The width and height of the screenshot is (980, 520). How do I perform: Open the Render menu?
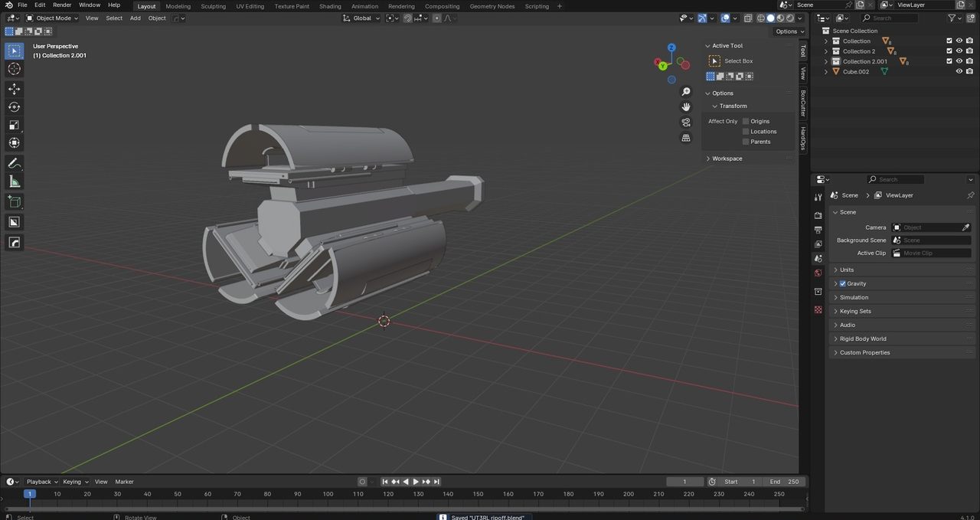(x=62, y=5)
